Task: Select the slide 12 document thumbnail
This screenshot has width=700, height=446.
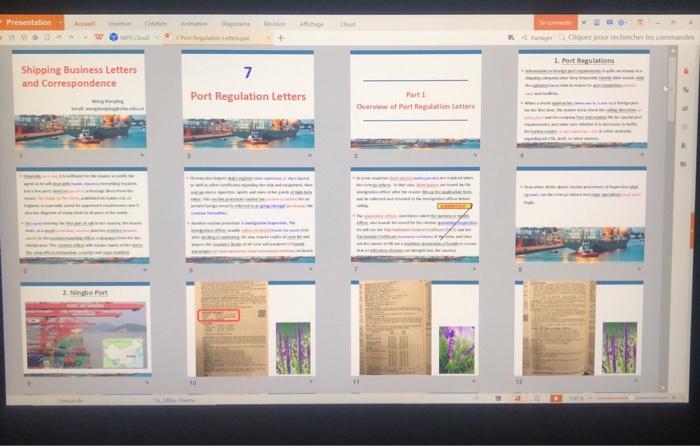Action: [x=579, y=328]
